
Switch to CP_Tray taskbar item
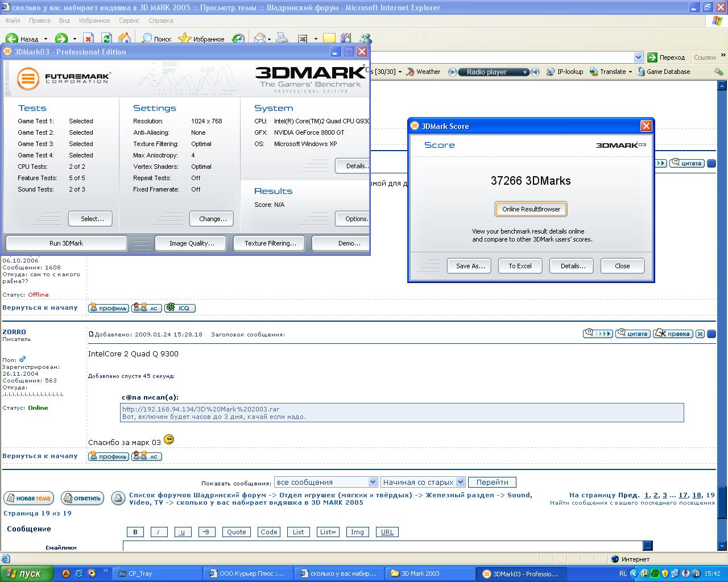pyautogui.click(x=158, y=573)
